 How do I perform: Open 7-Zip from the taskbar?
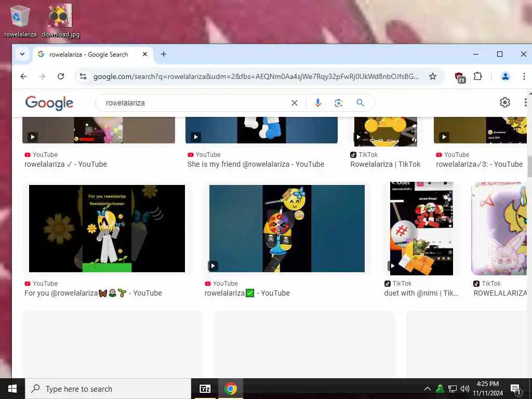(205, 389)
